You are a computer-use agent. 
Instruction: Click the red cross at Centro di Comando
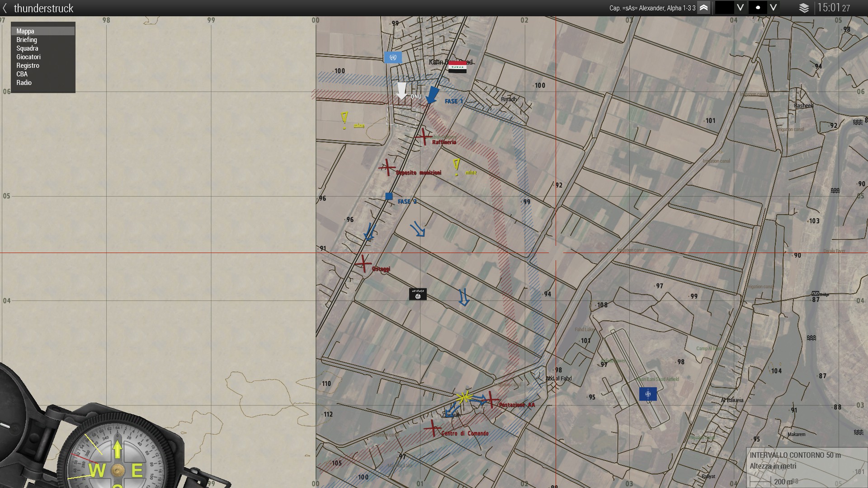tap(433, 427)
